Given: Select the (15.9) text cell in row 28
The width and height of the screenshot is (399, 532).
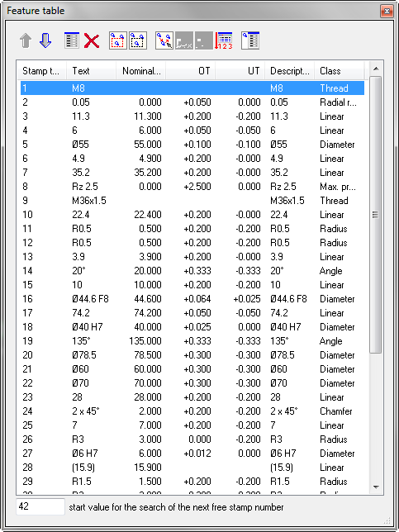Looking at the screenshot, I should [x=83, y=468].
